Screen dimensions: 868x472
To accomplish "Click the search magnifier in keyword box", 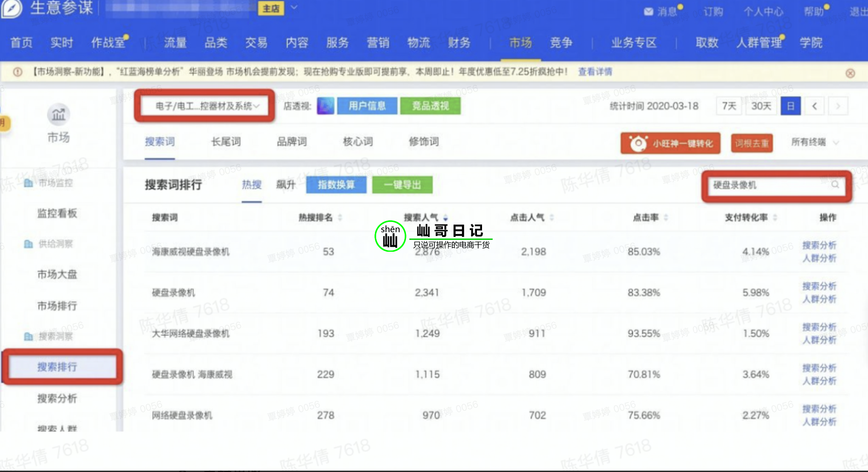I will [835, 185].
